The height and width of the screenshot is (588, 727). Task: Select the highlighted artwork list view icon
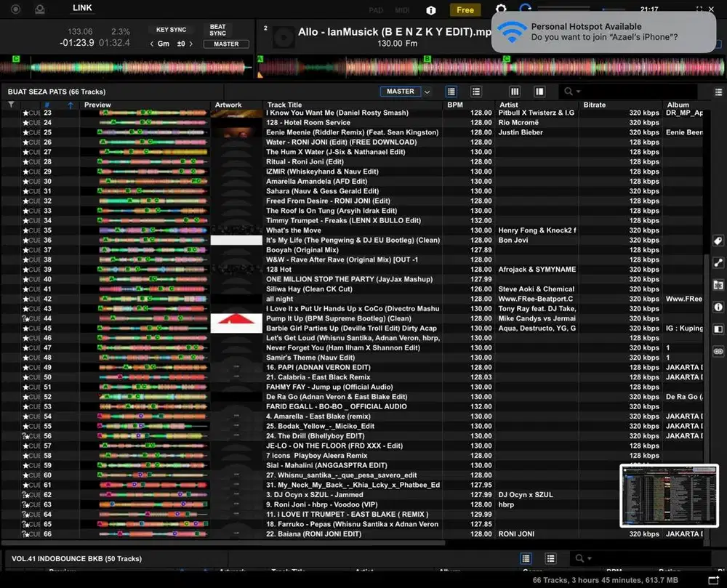(x=451, y=92)
